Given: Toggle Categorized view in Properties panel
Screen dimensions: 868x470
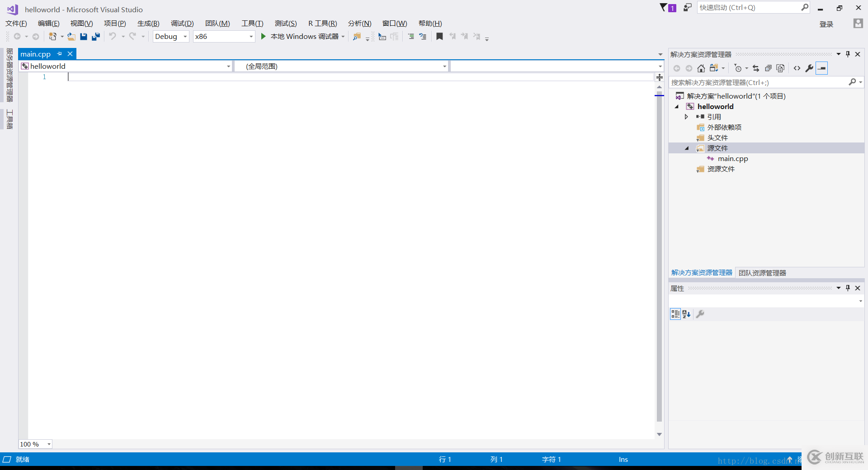Looking at the screenshot, I should (x=675, y=314).
